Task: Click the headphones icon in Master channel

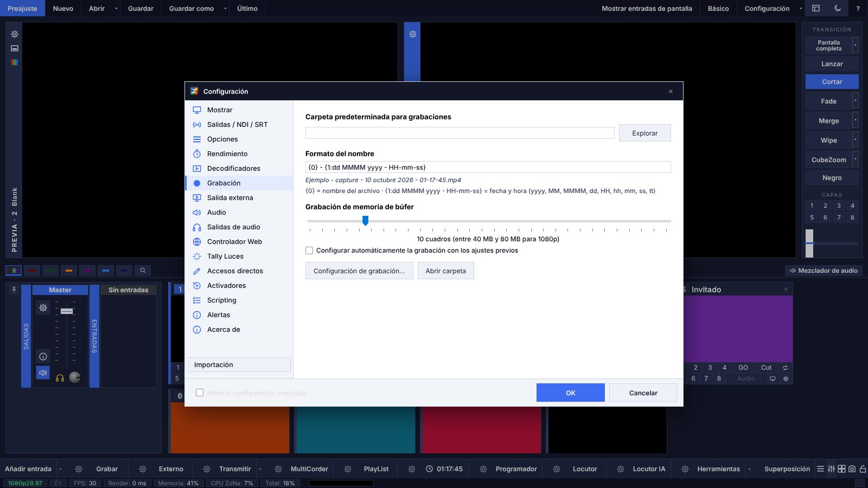Action: pyautogui.click(x=60, y=378)
